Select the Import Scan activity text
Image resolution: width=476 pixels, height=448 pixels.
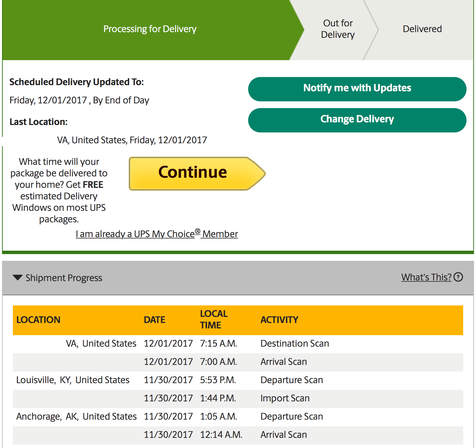coord(285,398)
